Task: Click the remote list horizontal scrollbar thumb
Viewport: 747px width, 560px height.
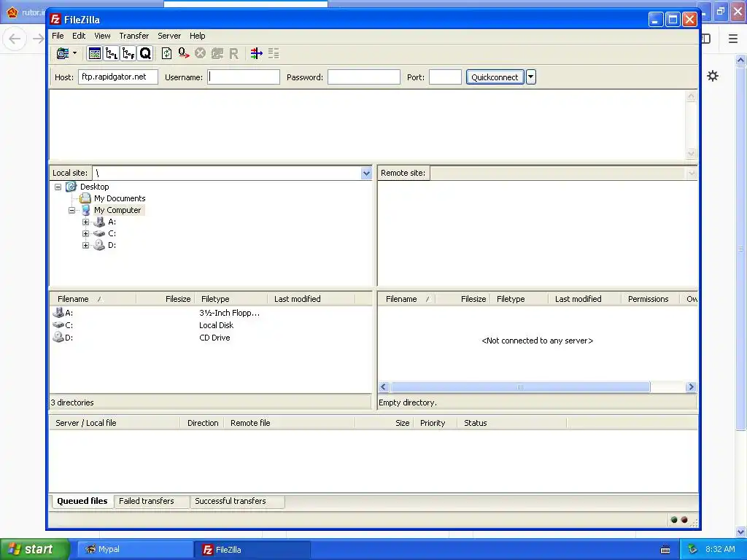Action: 520,387
